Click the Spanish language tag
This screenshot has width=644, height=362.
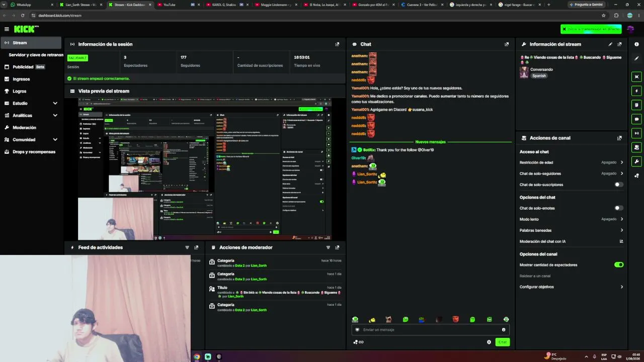pyautogui.click(x=539, y=76)
